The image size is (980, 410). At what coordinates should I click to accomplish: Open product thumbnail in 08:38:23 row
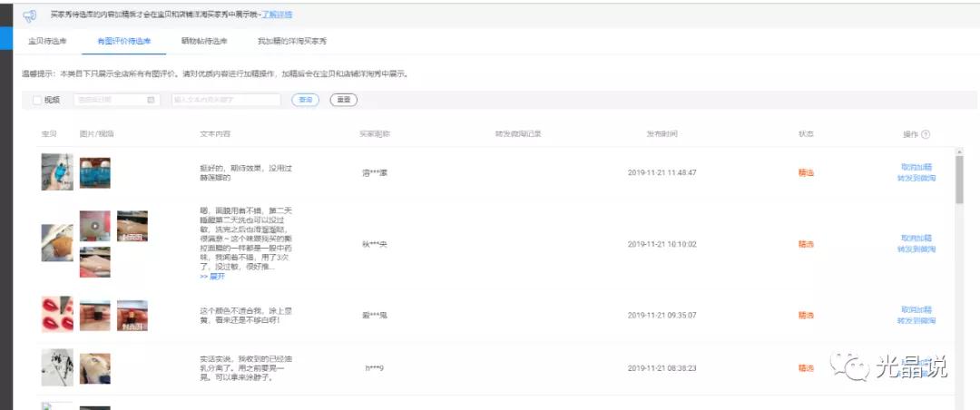tap(57, 367)
